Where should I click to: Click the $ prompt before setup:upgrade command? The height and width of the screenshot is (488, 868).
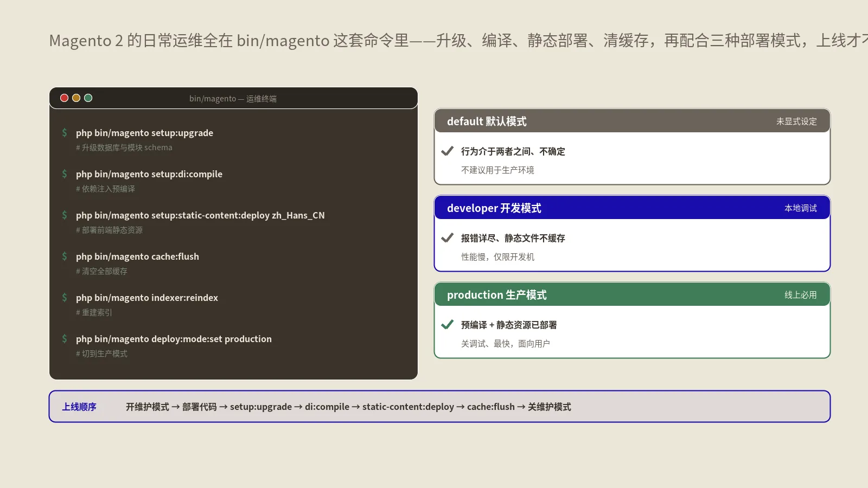(65, 133)
